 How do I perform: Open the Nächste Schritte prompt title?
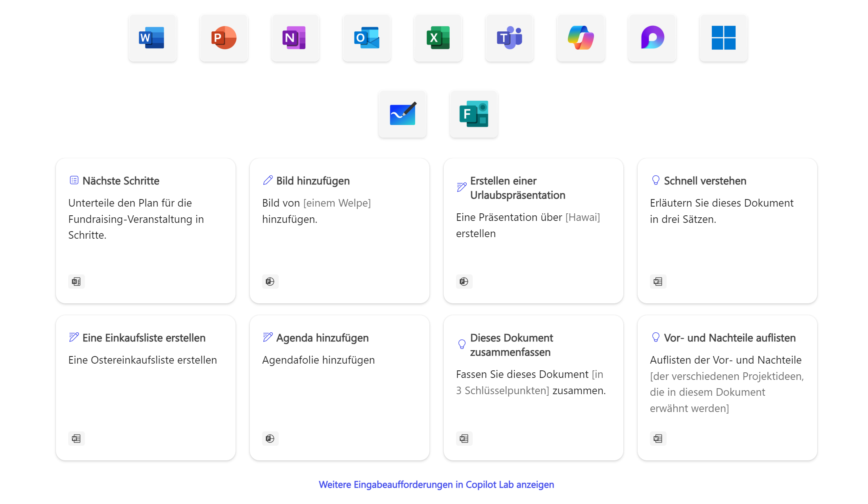pyautogui.click(x=121, y=181)
